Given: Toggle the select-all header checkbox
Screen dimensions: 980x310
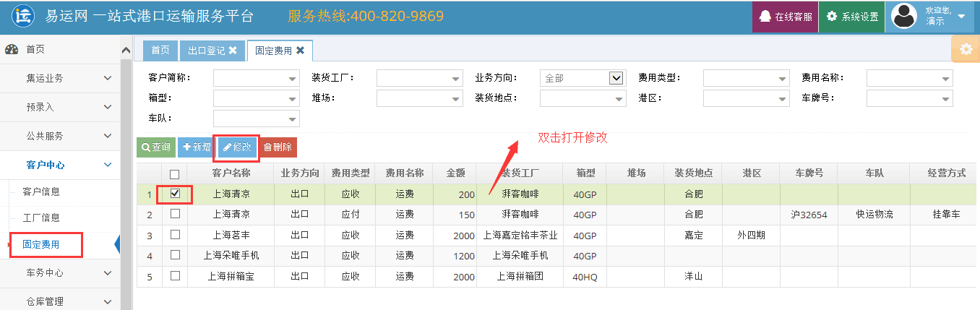Looking at the screenshot, I should (174, 173).
